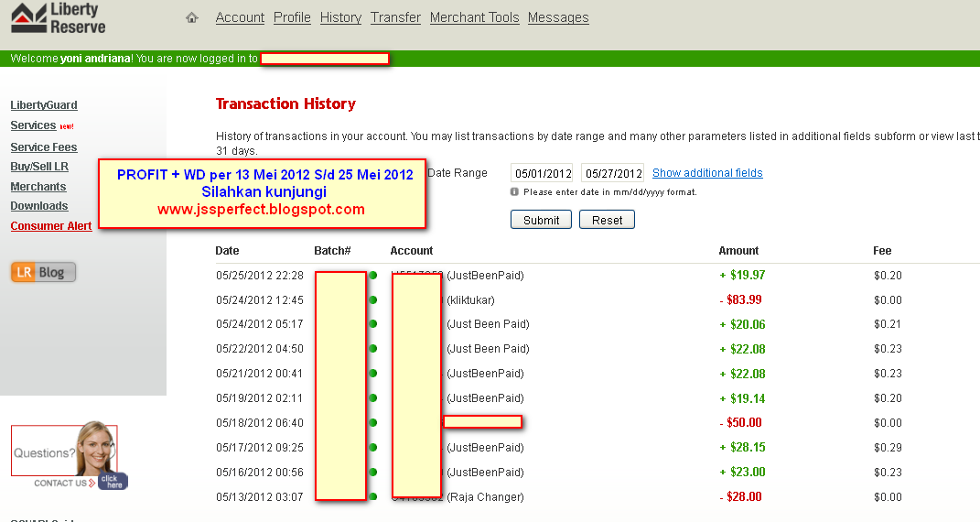This screenshot has height=522, width=980.
Task: Click the $0.21 fee value
Action: click(x=888, y=324)
